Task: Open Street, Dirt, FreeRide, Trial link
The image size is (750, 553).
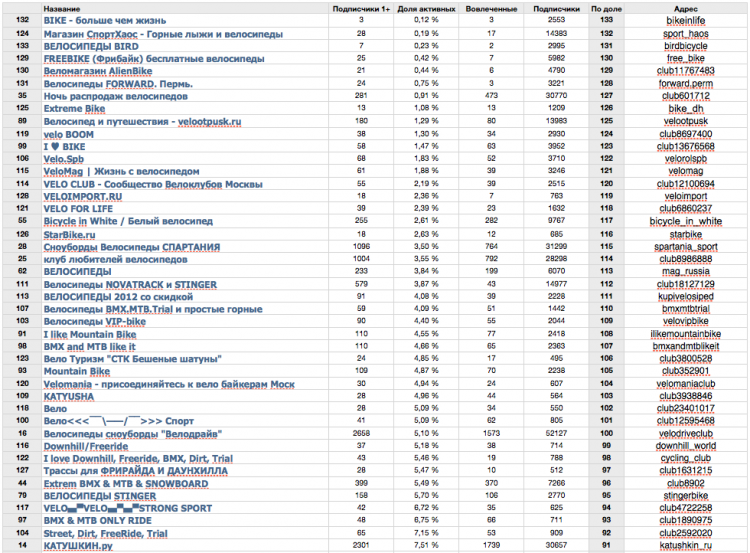Action: click(105, 533)
